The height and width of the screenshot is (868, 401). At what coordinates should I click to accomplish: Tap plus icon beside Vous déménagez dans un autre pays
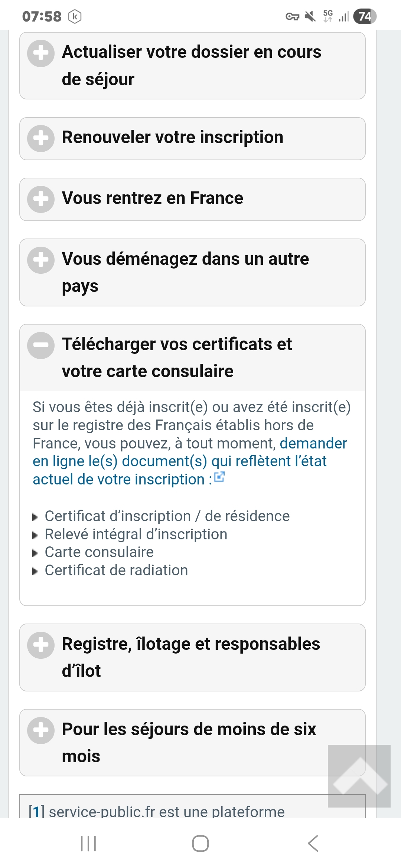41,260
